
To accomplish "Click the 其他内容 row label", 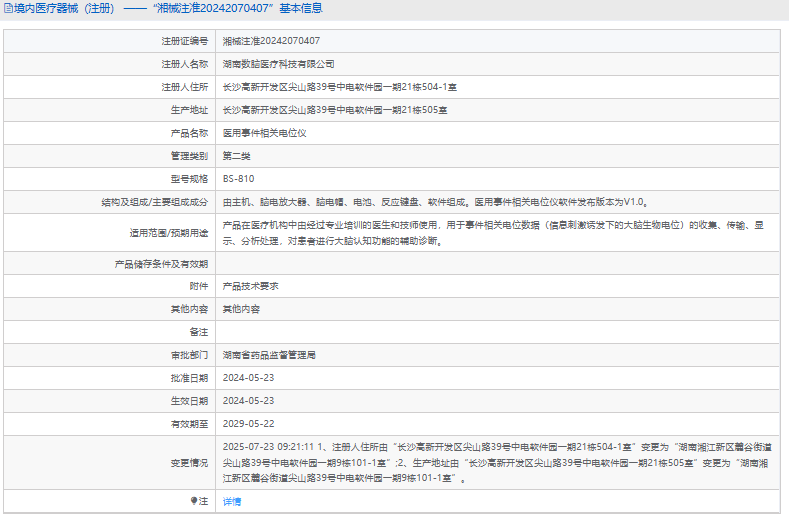I will (x=189, y=309).
